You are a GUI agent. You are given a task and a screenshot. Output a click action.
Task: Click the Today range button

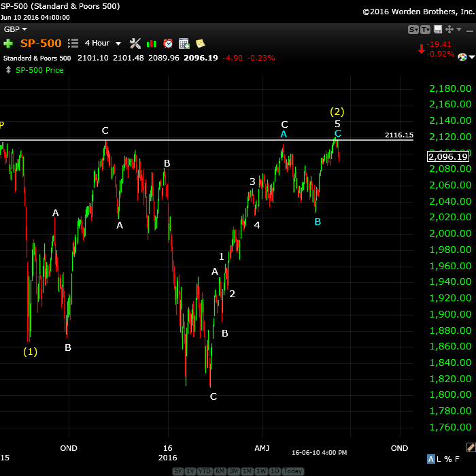click(x=292, y=471)
